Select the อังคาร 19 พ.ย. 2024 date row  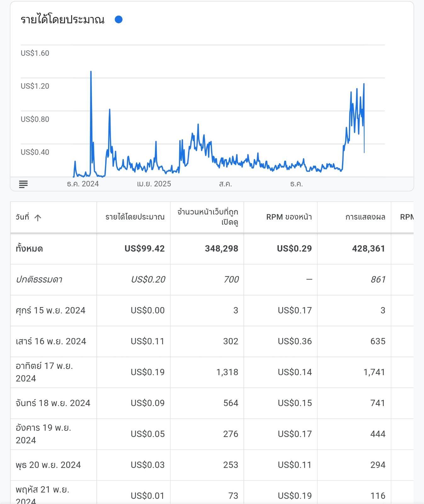point(43,434)
